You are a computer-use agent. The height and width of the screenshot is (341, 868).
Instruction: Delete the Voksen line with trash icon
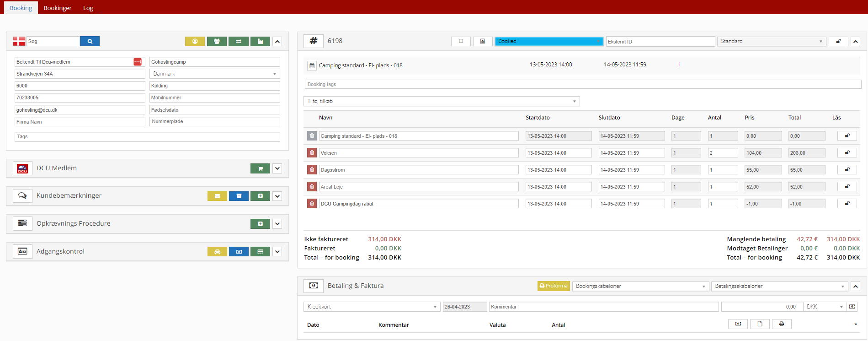[312, 153]
